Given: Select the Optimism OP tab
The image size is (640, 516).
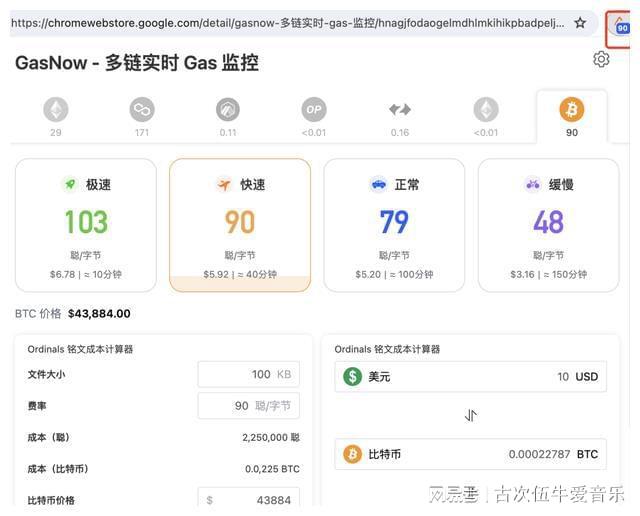Looking at the screenshot, I should click(314, 117).
